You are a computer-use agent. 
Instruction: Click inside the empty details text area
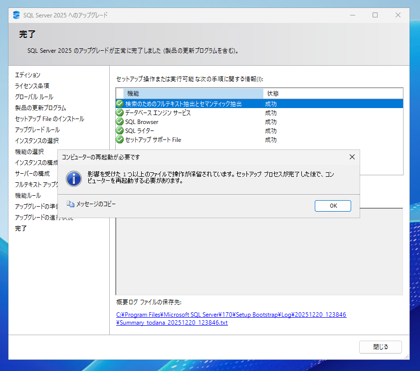259,257
